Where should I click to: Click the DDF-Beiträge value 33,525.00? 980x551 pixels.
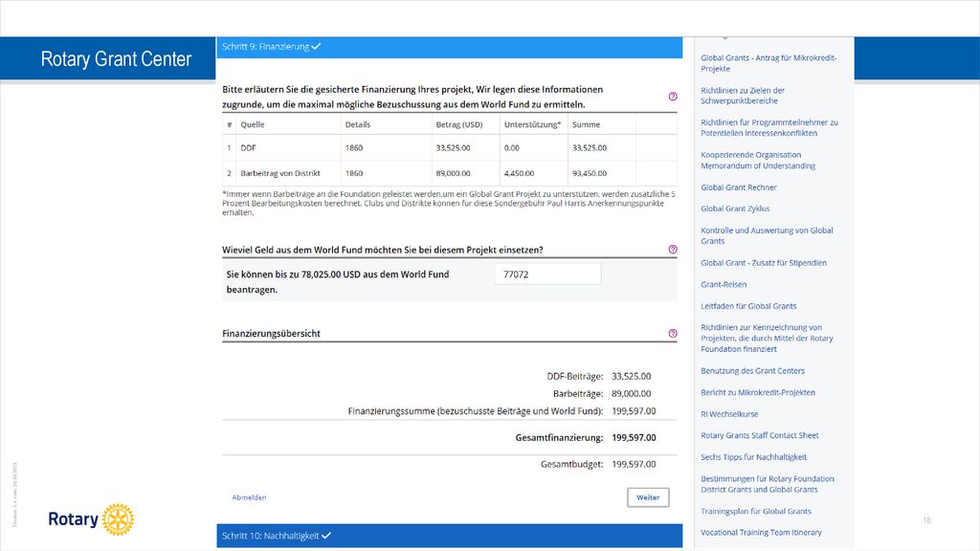(632, 377)
